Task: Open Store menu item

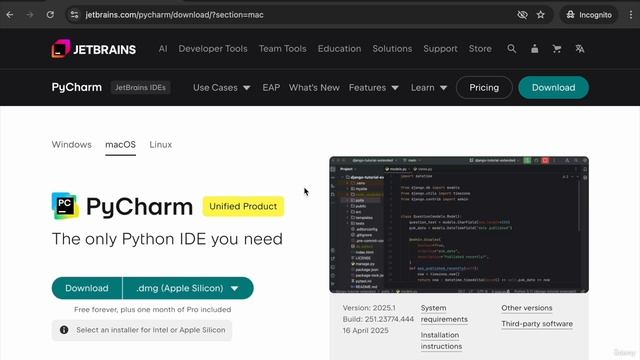Action: click(480, 49)
